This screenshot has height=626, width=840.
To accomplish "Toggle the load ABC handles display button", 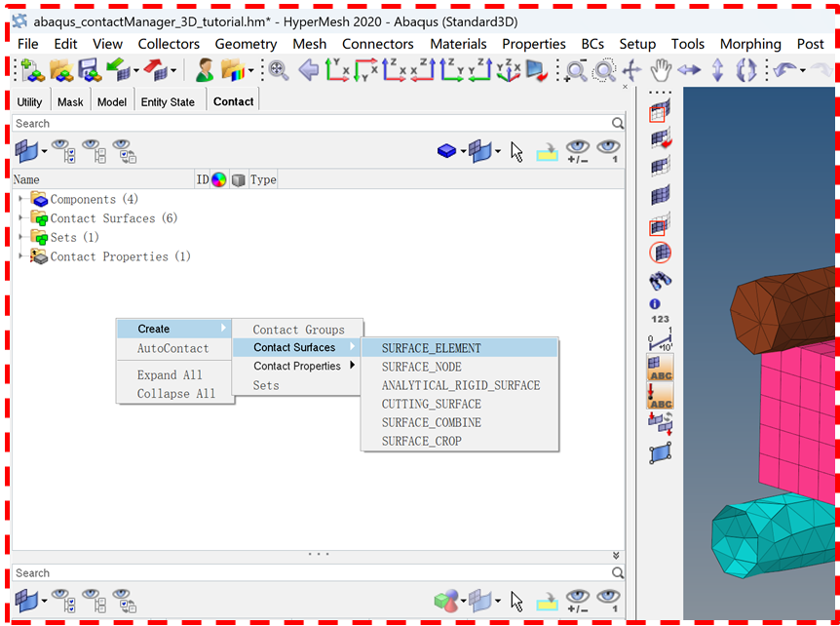I will (x=660, y=396).
